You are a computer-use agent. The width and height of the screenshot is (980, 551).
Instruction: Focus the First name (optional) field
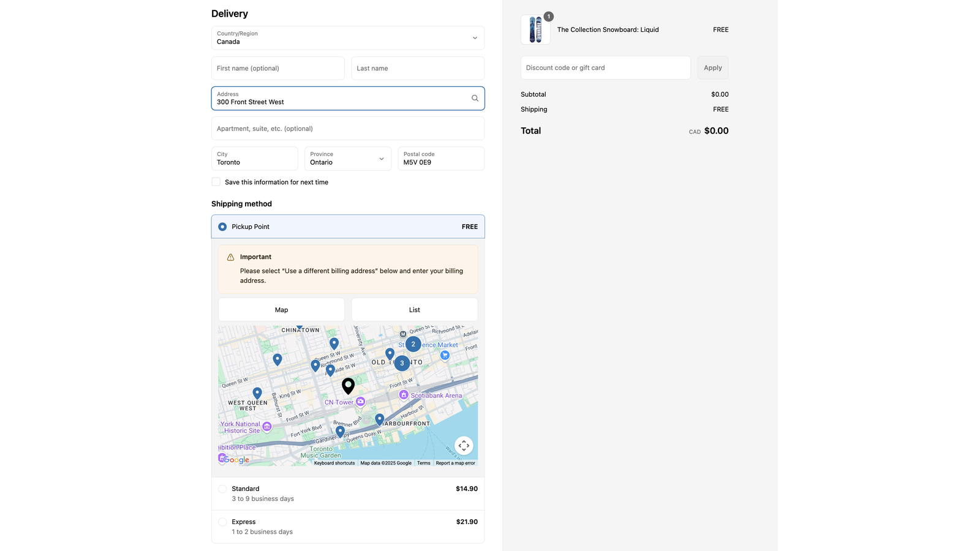(278, 68)
